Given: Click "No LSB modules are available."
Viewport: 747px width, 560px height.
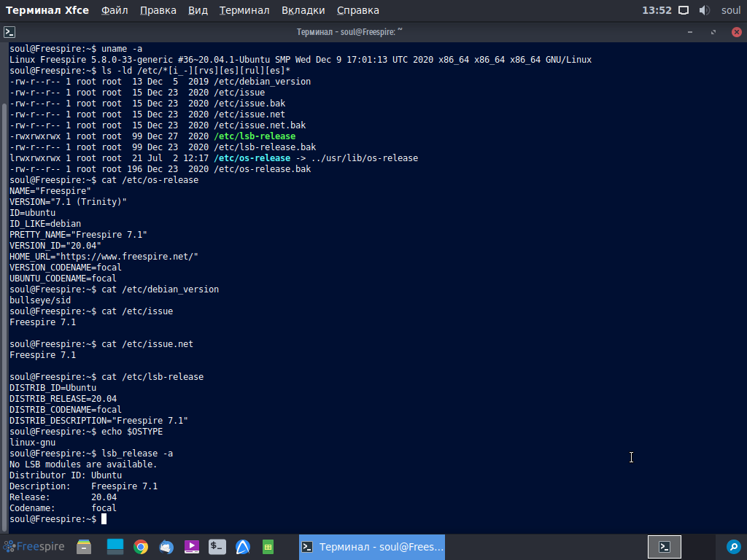Looking at the screenshot, I should coord(83,464).
